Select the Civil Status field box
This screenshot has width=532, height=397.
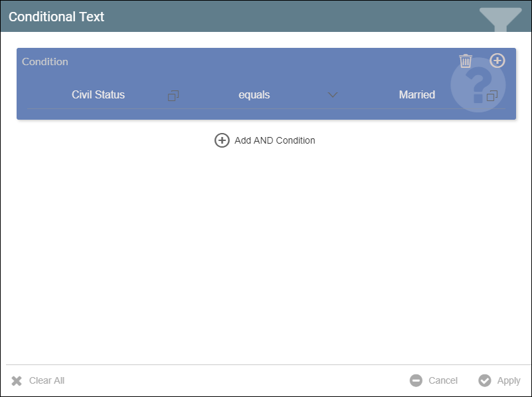(98, 95)
